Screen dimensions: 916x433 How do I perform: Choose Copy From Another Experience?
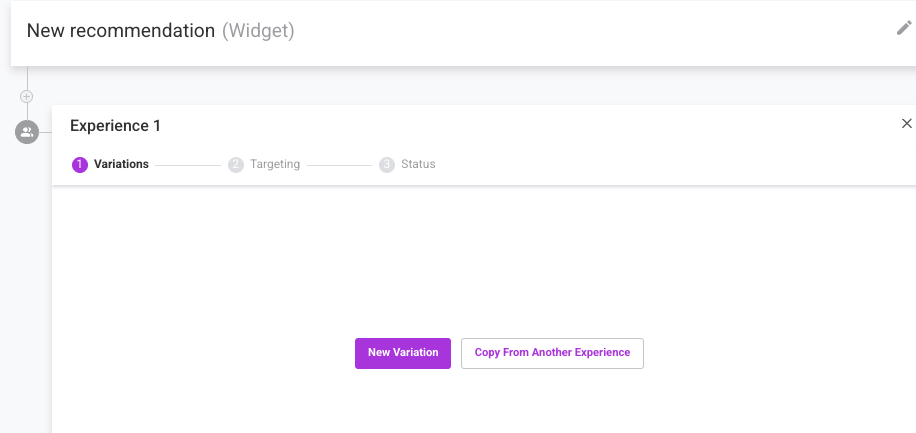click(x=552, y=353)
